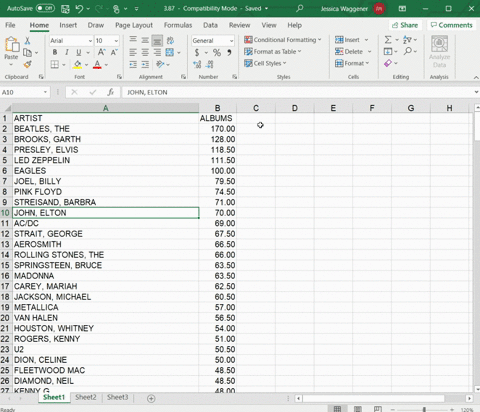Switch to the Data tab
This screenshot has width=480, height=412.
(x=210, y=25)
